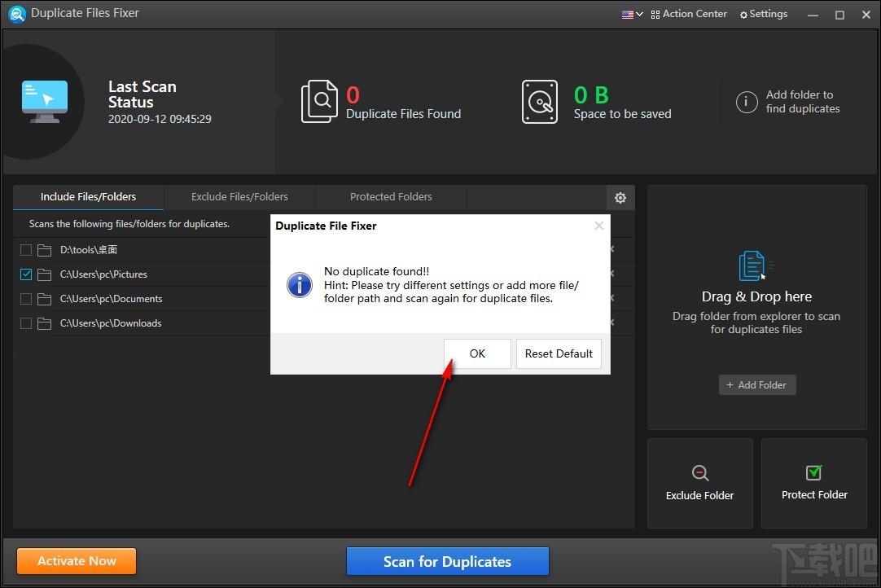Click the Activate Now button
The width and height of the screenshot is (881, 588).
point(77,561)
